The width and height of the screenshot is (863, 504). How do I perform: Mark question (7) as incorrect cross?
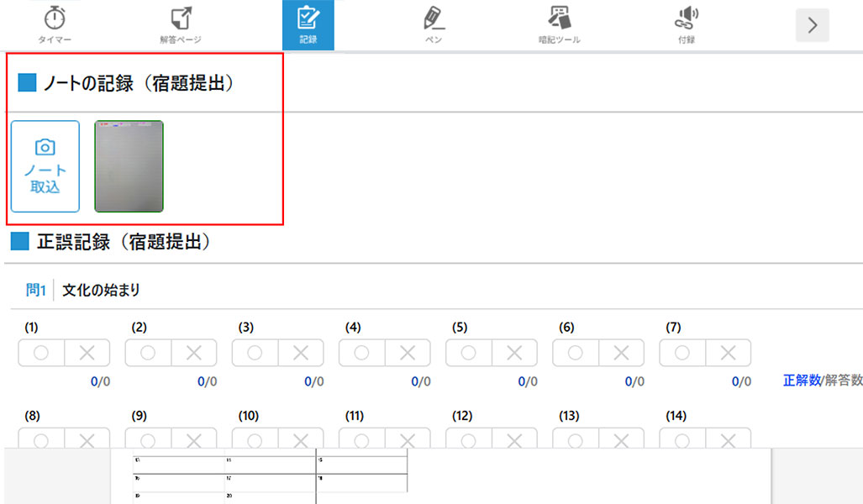point(728,354)
